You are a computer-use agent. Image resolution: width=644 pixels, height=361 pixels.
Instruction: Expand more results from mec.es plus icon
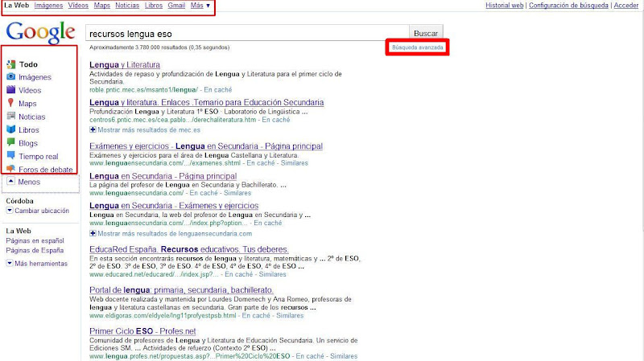coord(93,129)
